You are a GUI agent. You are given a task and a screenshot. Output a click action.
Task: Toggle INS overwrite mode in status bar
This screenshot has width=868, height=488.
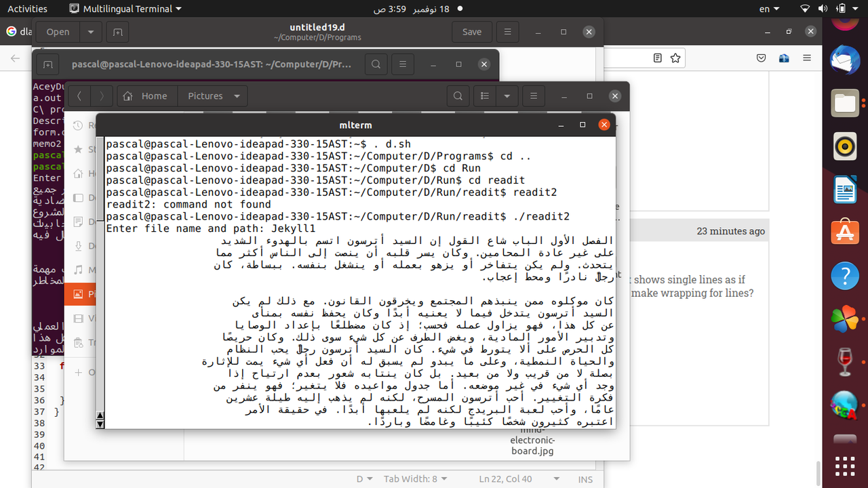tap(585, 479)
